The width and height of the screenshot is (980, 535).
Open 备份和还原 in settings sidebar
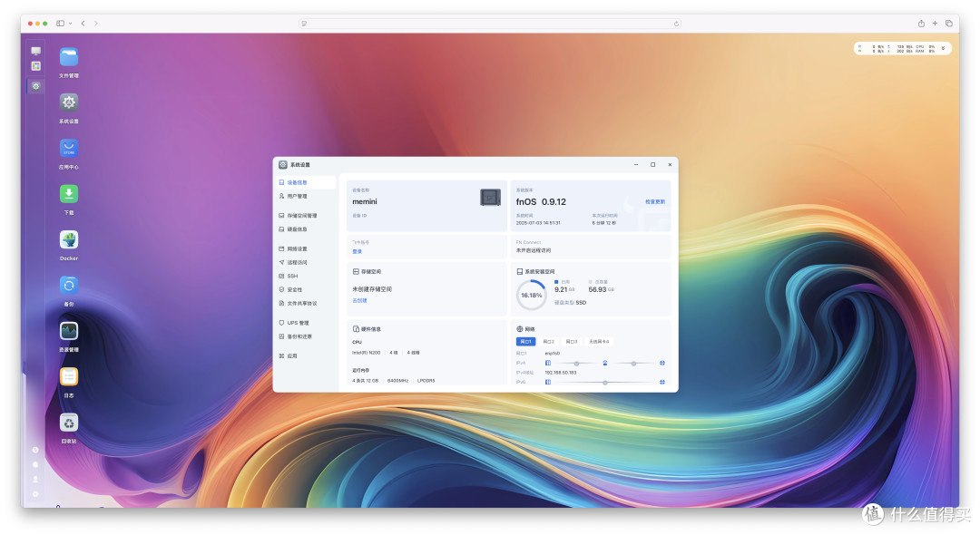(306, 336)
